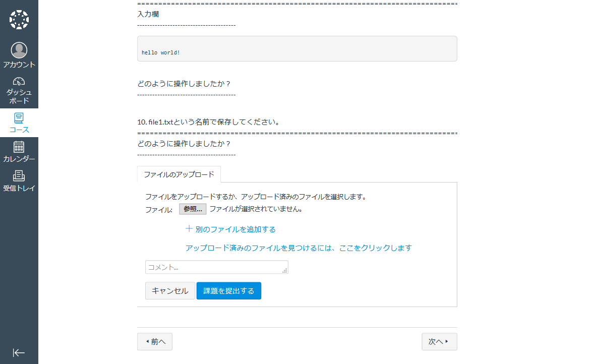Go to next page with 次へ

439,342
